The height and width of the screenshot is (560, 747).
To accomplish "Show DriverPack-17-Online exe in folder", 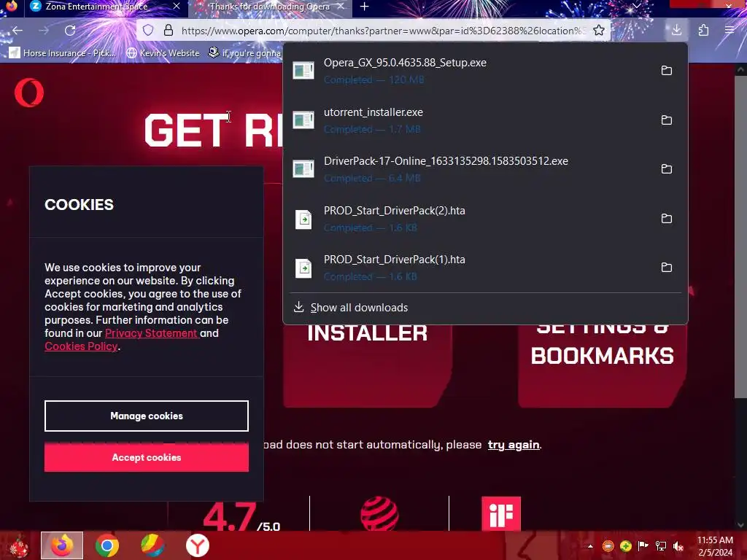I will click(x=667, y=169).
